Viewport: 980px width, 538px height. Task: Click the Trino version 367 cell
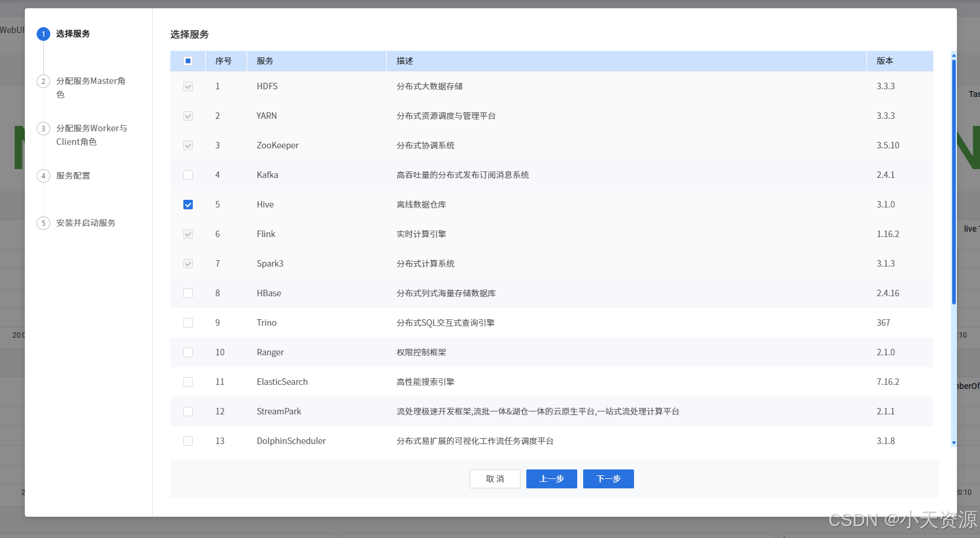pyautogui.click(x=884, y=323)
